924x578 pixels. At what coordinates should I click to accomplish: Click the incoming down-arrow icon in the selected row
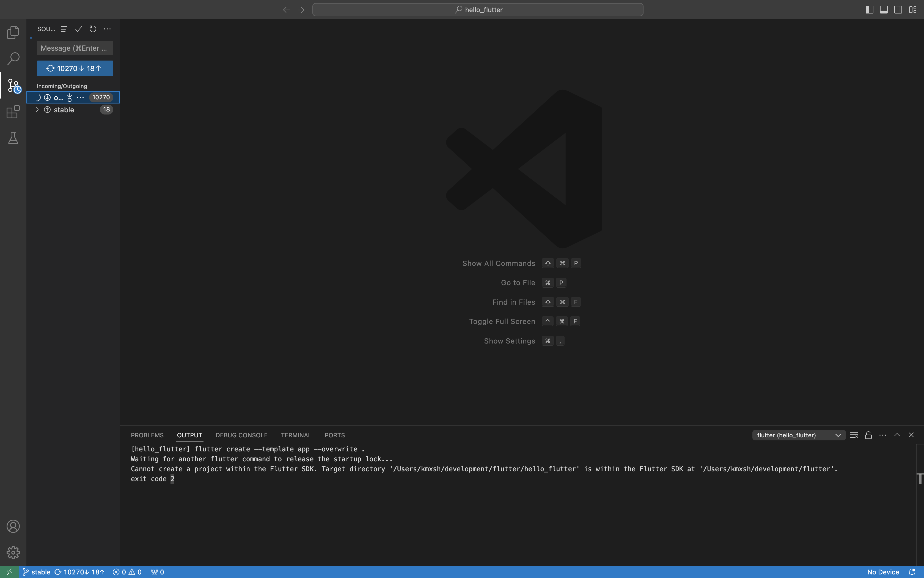tap(47, 97)
